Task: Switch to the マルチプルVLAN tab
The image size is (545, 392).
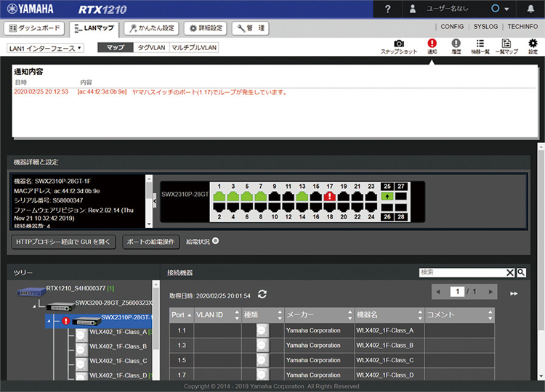Action: pyautogui.click(x=194, y=48)
